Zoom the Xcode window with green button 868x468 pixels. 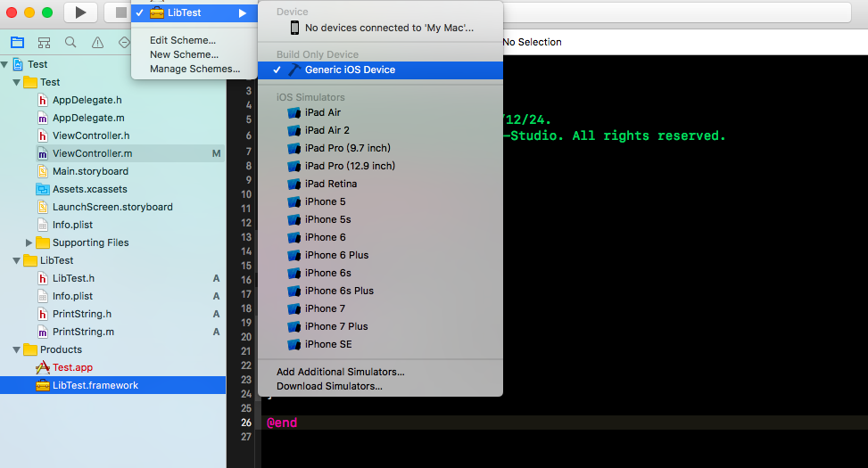point(47,12)
